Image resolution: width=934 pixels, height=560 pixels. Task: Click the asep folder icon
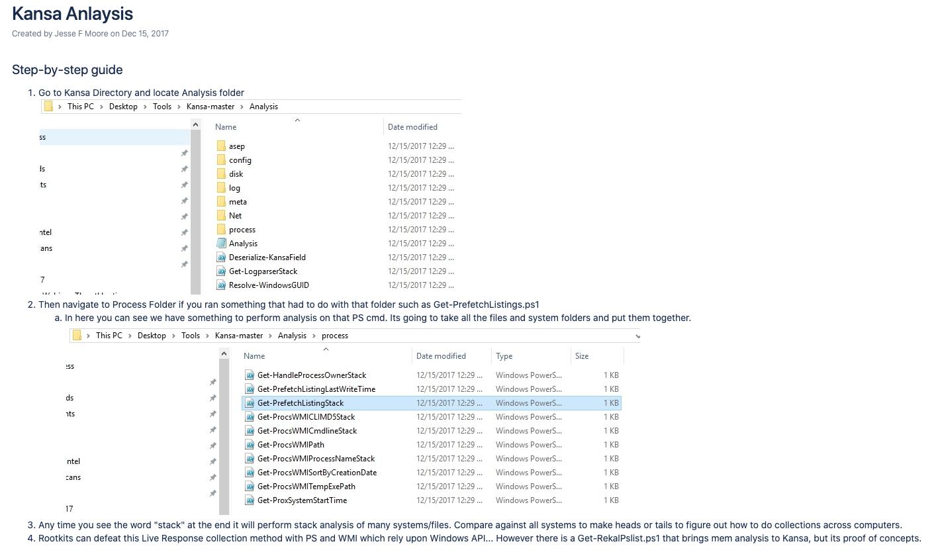click(221, 146)
